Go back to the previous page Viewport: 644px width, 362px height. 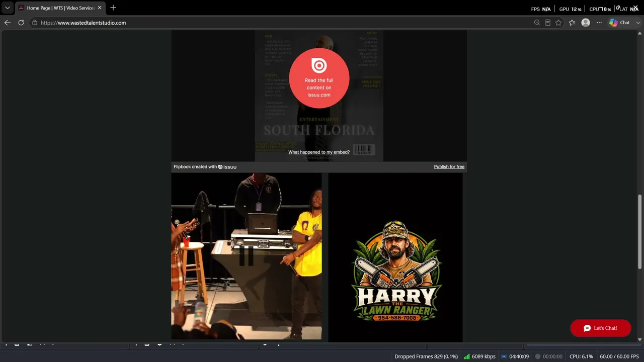7,23
